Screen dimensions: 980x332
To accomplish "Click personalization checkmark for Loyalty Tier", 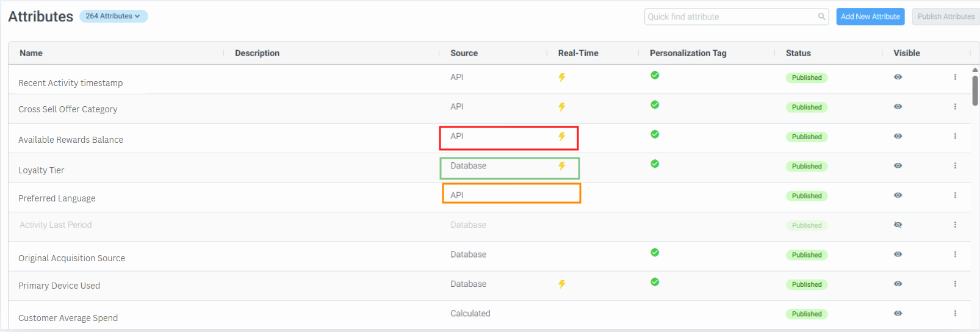I will point(655,164).
